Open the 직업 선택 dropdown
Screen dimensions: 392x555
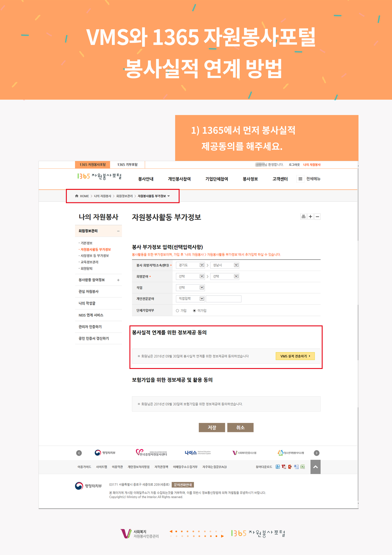190,287
